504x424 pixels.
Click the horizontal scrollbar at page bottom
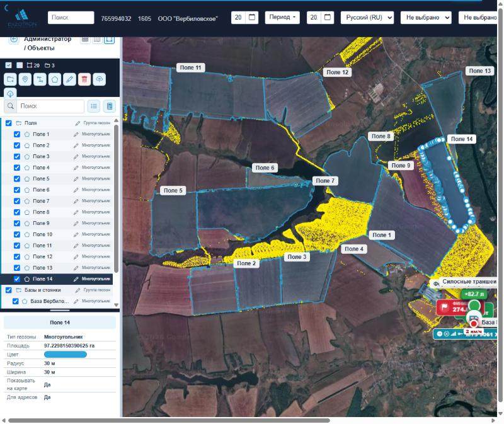point(169,420)
